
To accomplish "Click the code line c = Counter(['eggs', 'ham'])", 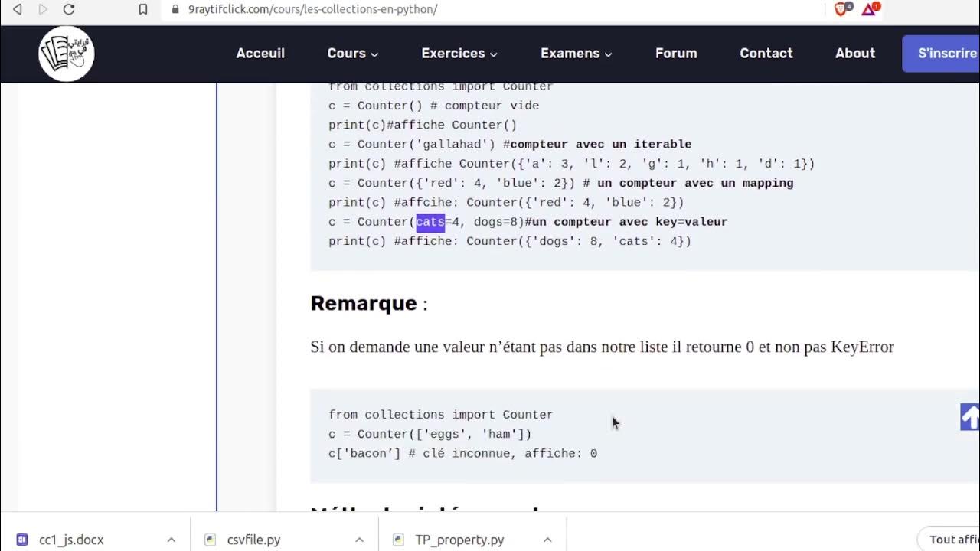I will tap(430, 434).
